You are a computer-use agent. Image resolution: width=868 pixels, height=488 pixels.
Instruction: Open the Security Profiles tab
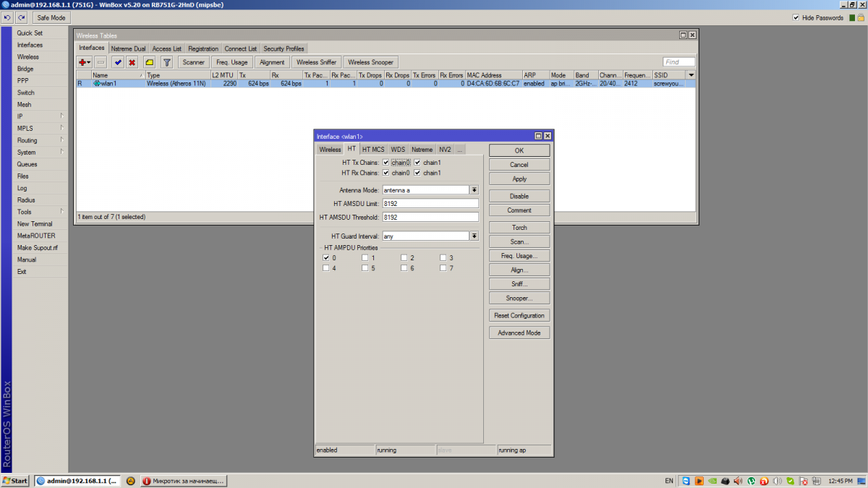(x=284, y=48)
